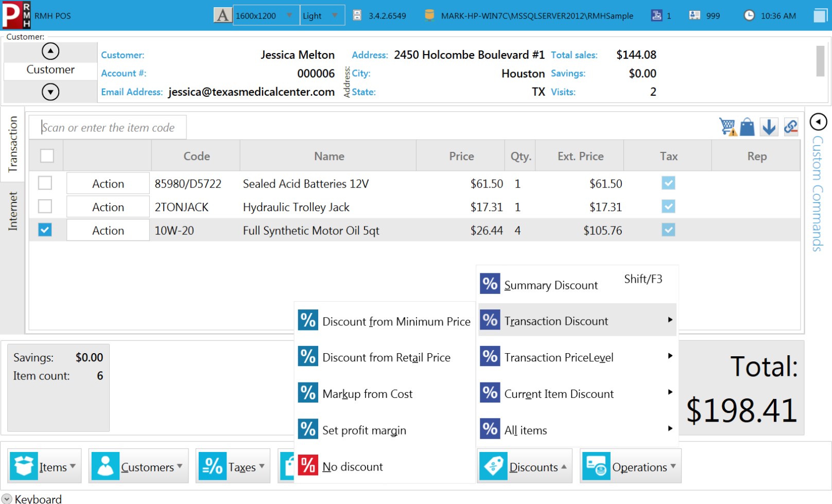Click the shopping cart warning icon
Screen dimensions: 832x504
727,127
